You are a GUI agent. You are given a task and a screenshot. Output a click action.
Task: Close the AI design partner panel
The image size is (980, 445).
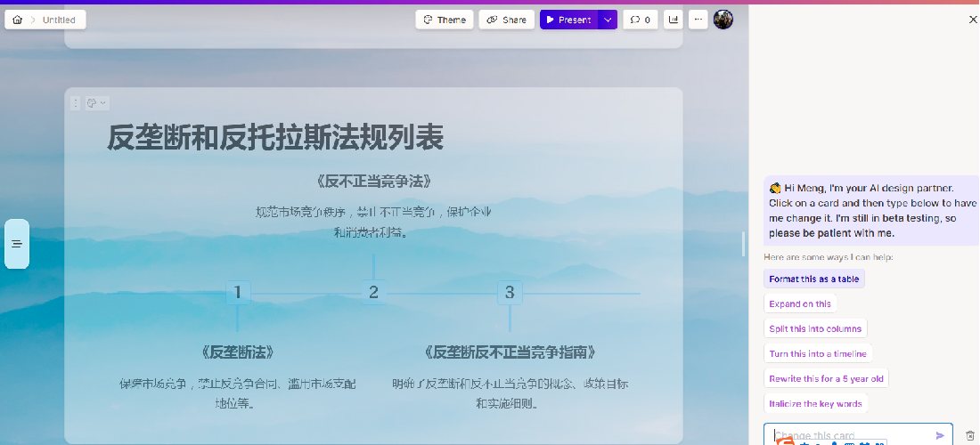pyautogui.click(x=972, y=20)
